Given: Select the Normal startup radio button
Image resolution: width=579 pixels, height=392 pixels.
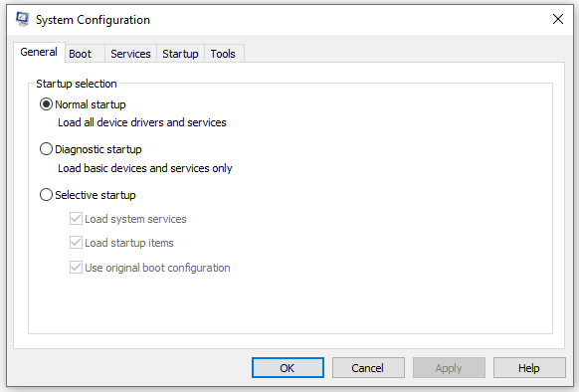Looking at the screenshot, I should click(46, 104).
